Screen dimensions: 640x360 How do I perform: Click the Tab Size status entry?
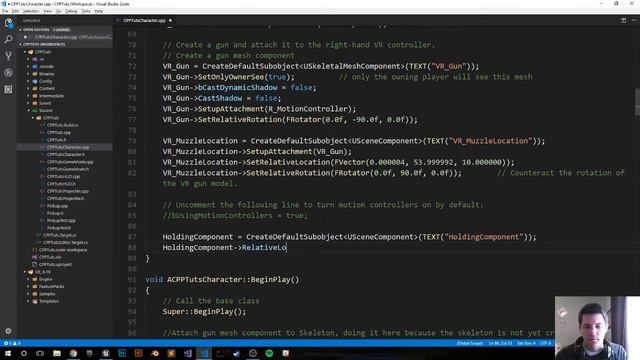click(526, 343)
